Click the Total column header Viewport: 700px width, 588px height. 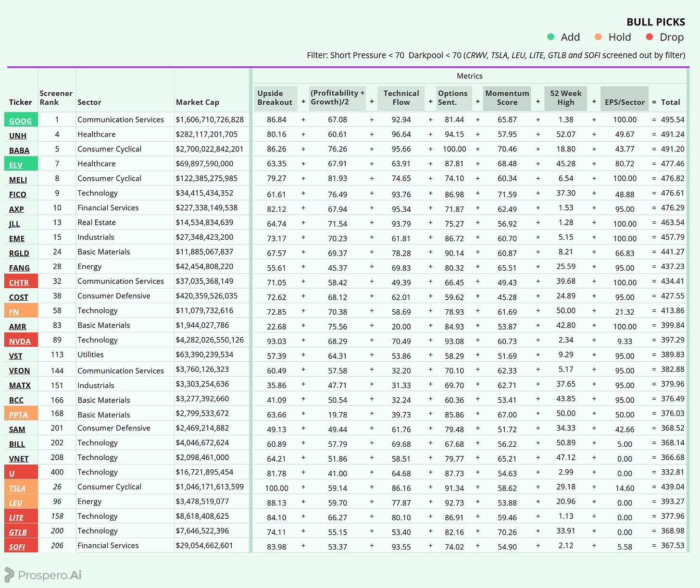pyautogui.click(x=670, y=102)
